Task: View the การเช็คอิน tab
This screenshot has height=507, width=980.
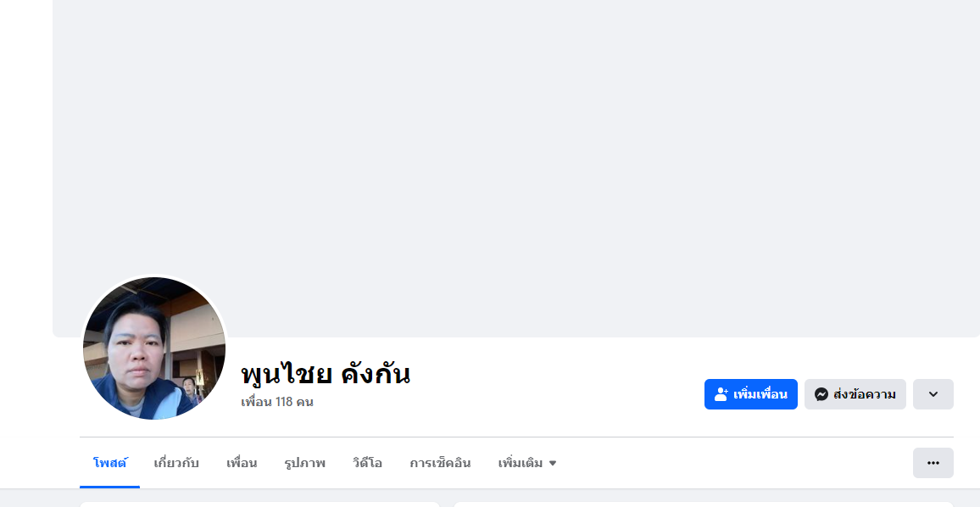Action: pyautogui.click(x=440, y=463)
